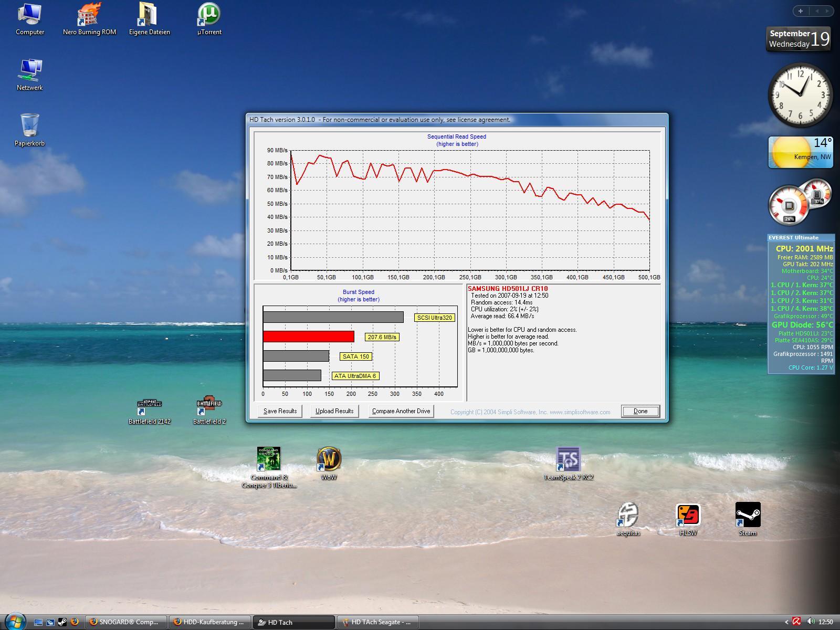Click Switch between windows quick launch icon
The height and width of the screenshot is (630, 840).
[50, 622]
